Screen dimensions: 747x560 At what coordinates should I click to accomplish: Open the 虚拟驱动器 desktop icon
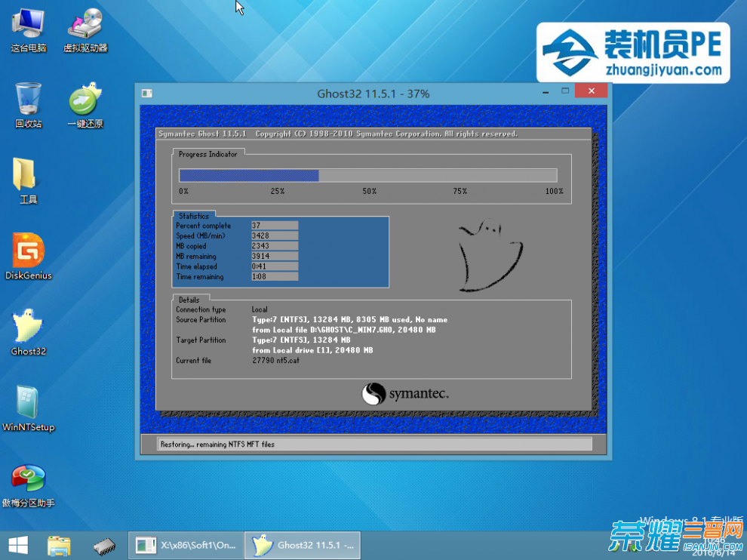[x=85, y=29]
